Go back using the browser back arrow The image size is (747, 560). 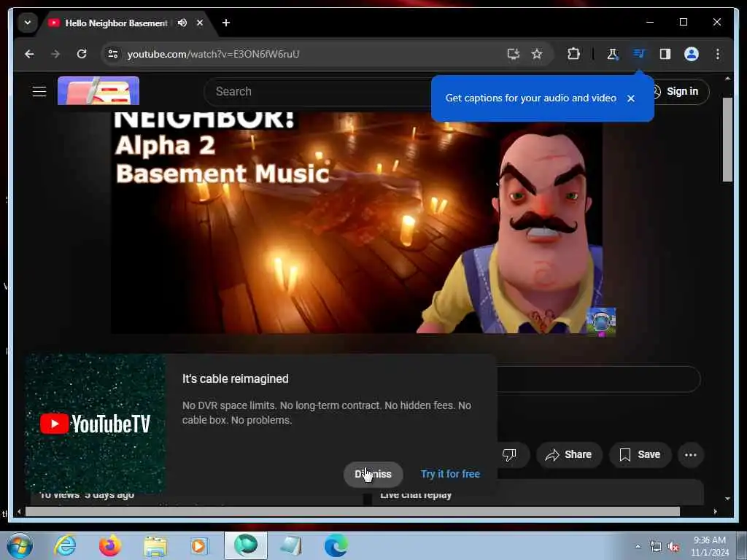[29, 54]
